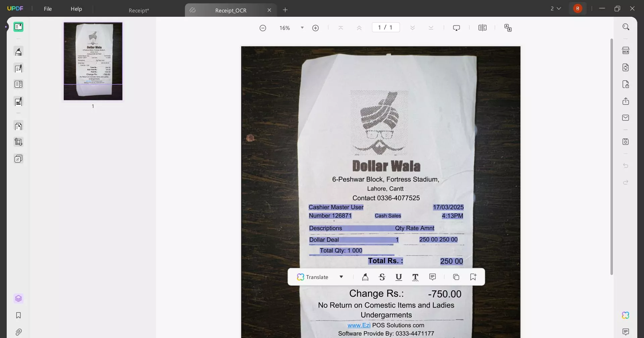The width and height of the screenshot is (644, 338).
Task: Send file by email icon
Action: click(626, 118)
